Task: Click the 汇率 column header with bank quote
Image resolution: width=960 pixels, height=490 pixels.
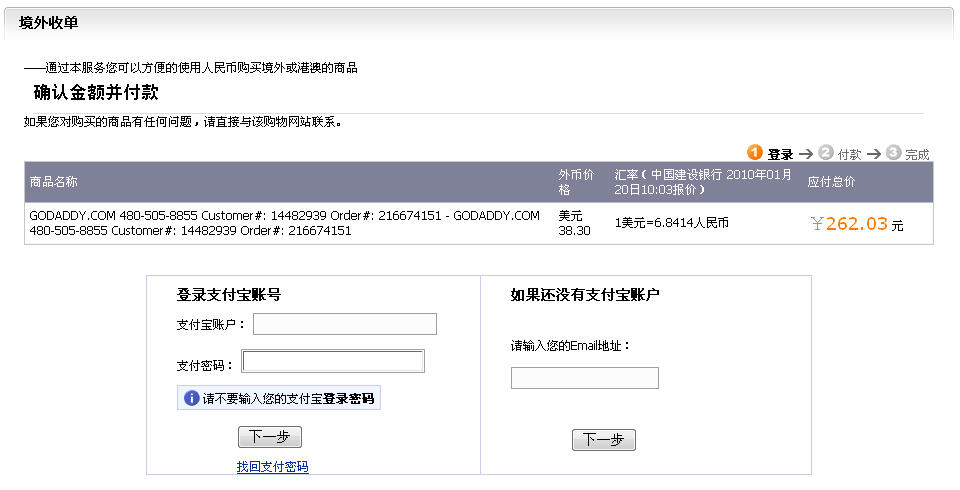Action: (x=703, y=182)
